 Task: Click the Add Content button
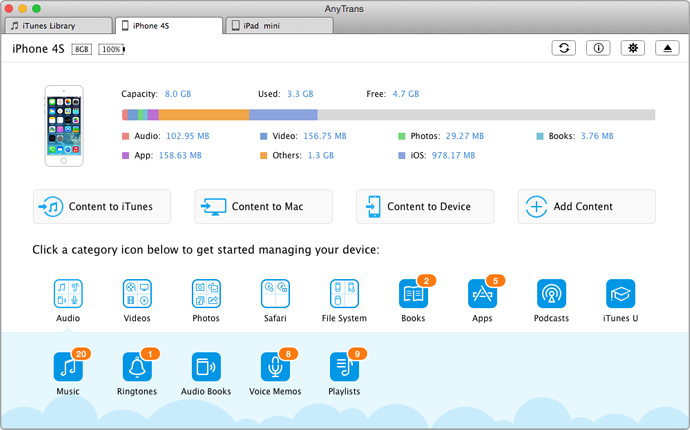point(587,206)
